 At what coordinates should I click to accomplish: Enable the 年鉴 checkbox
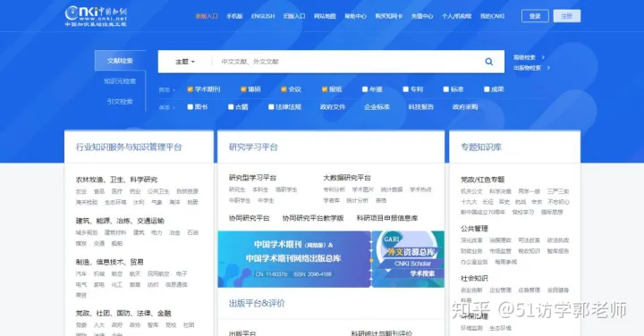tap(365, 89)
